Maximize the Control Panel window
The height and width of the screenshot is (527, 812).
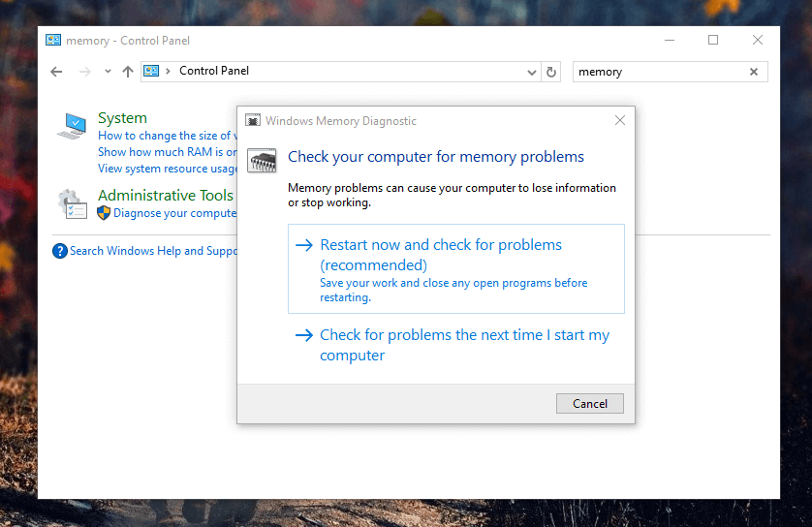713,40
